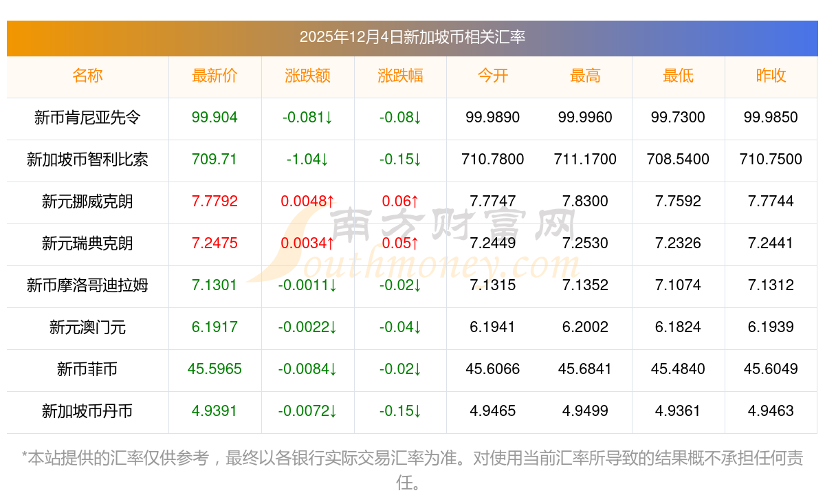Select opening value 4.9465
Image resolution: width=825 pixels, height=504 pixels.
click(x=492, y=411)
